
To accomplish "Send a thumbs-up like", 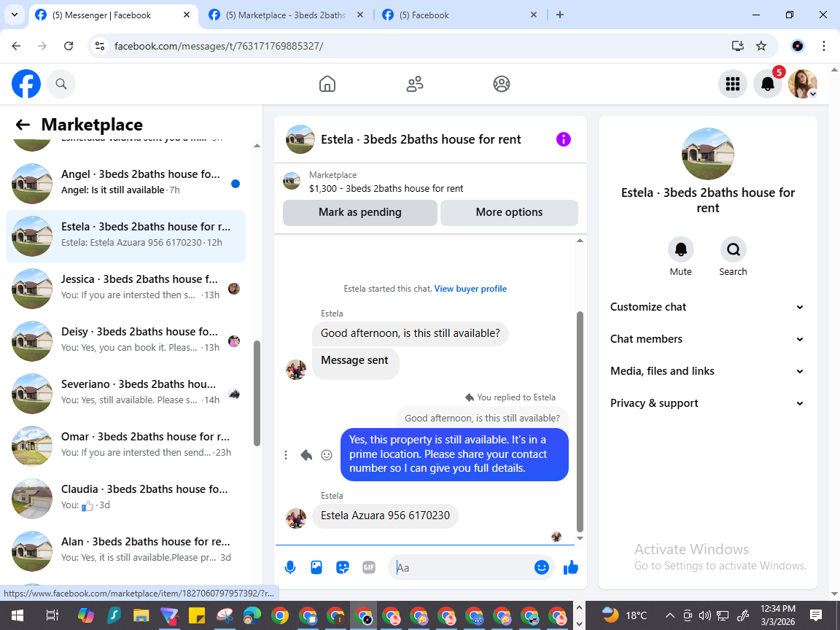I will click(x=570, y=567).
